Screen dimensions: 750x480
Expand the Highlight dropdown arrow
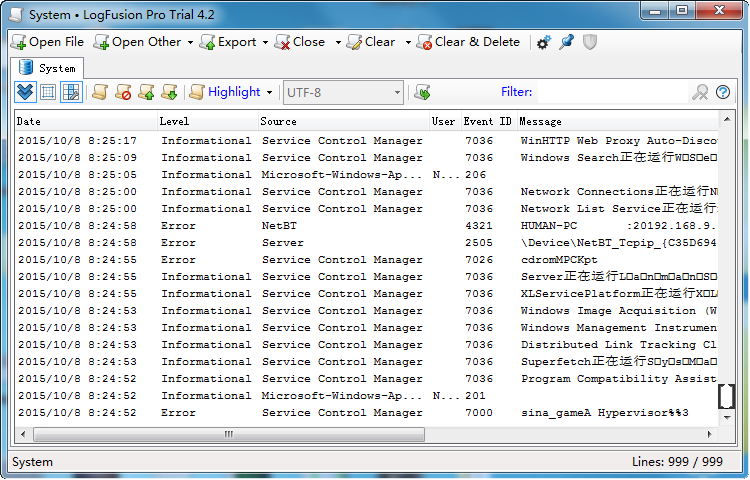pyautogui.click(x=270, y=92)
